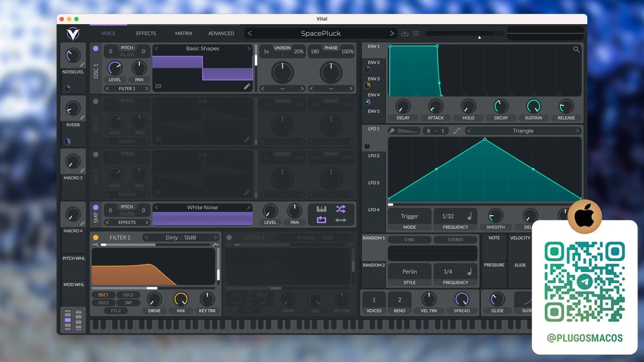Enable SYNC on Random 1
Screen dimensions: 644x362
click(409, 240)
